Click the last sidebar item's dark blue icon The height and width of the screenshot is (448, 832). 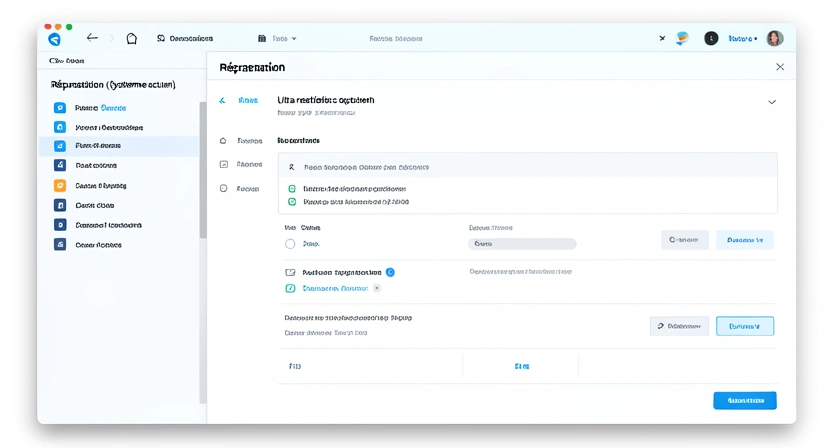[x=60, y=245]
